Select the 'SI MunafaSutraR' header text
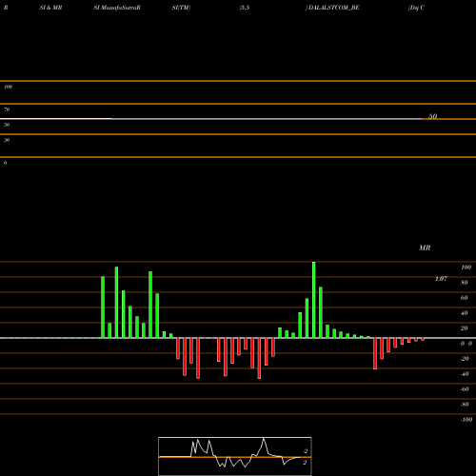Viewport: 476px width, 476px height. pyautogui.click(x=117, y=8)
